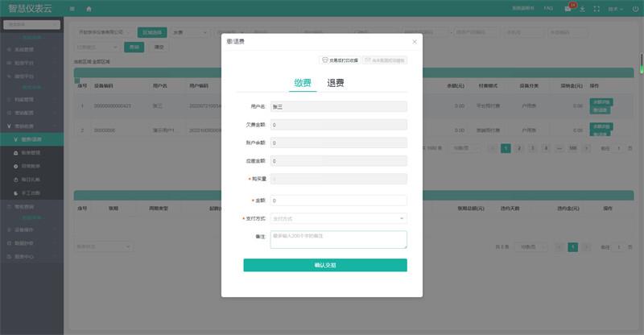Select the 缴费 payment tab

click(303, 83)
